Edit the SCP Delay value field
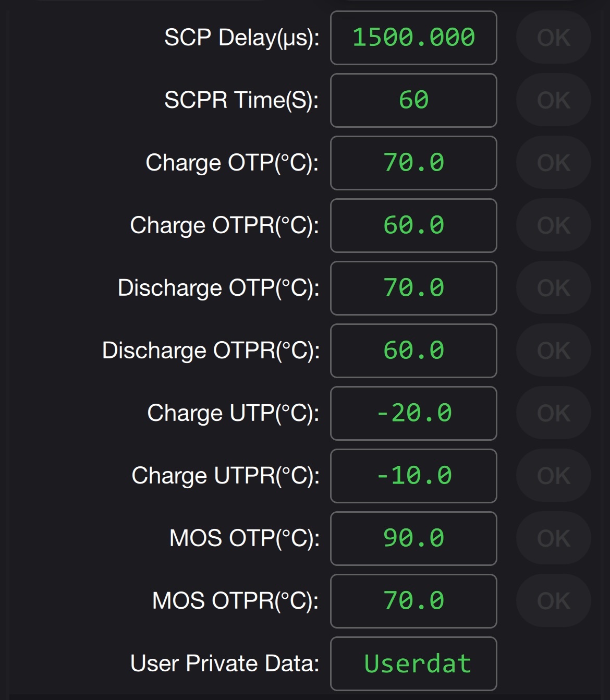Viewport: 610px width, 700px height. pyautogui.click(x=413, y=38)
